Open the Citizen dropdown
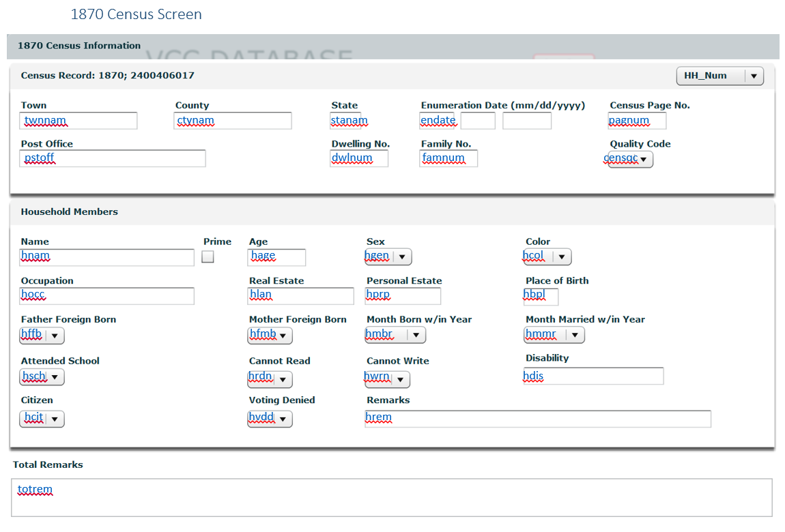The width and height of the screenshot is (785, 532). pos(42,419)
